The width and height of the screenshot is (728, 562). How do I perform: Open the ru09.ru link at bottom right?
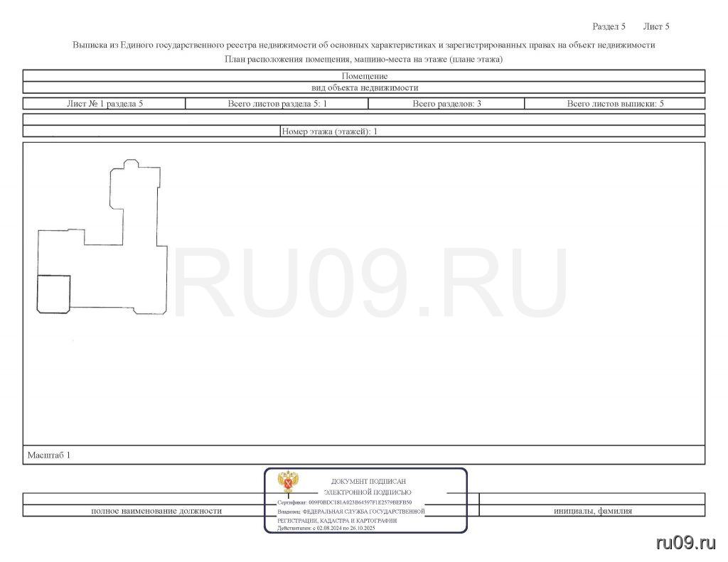685,543
